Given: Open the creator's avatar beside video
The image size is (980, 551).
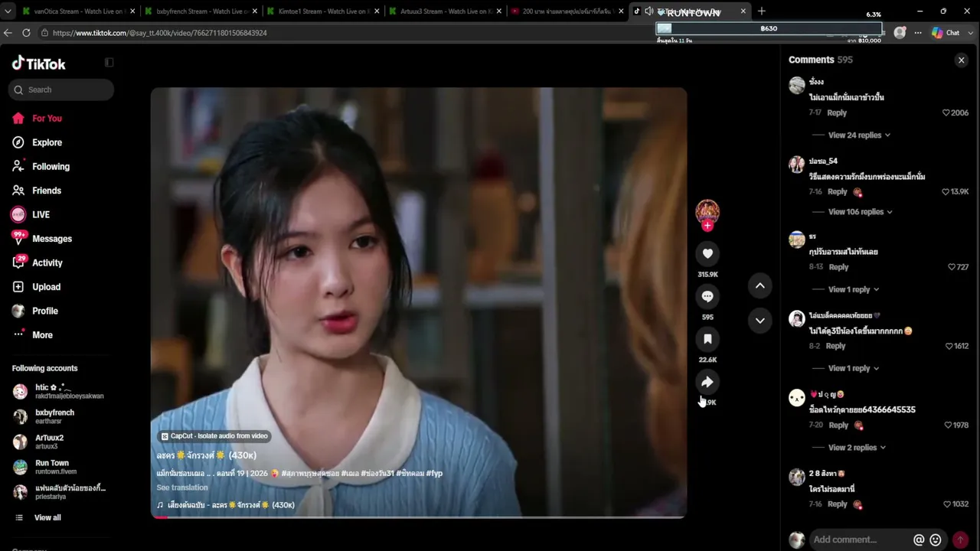Looking at the screenshot, I should coord(707,211).
